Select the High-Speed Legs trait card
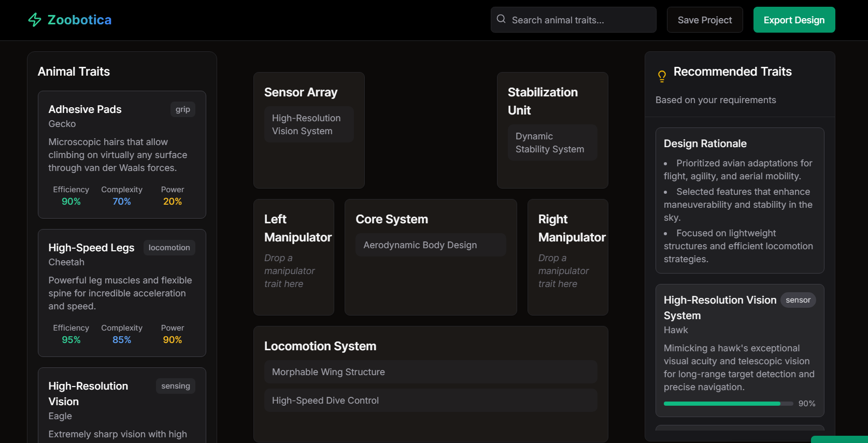 coord(122,293)
